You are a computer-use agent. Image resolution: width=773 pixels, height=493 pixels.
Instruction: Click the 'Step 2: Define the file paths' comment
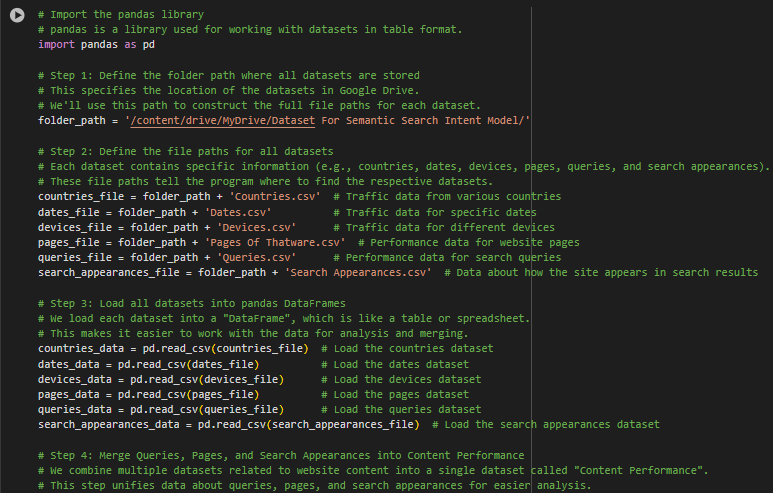[x=185, y=151]
